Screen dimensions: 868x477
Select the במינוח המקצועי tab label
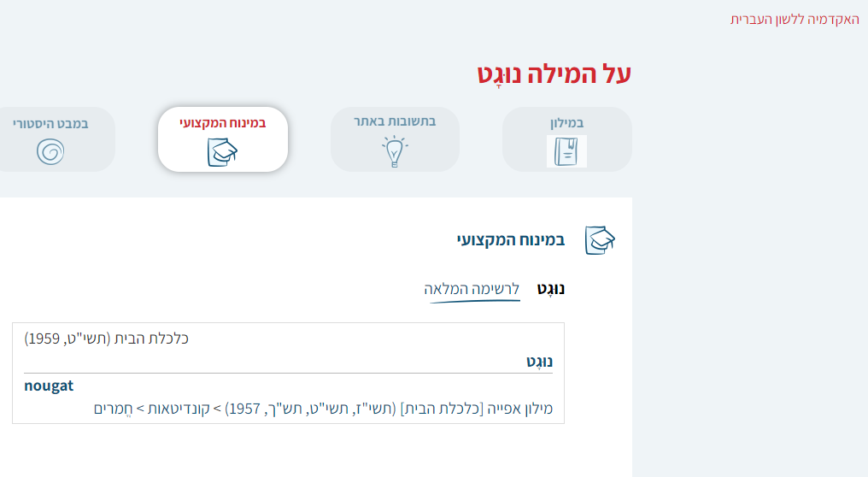coord(222,123)
